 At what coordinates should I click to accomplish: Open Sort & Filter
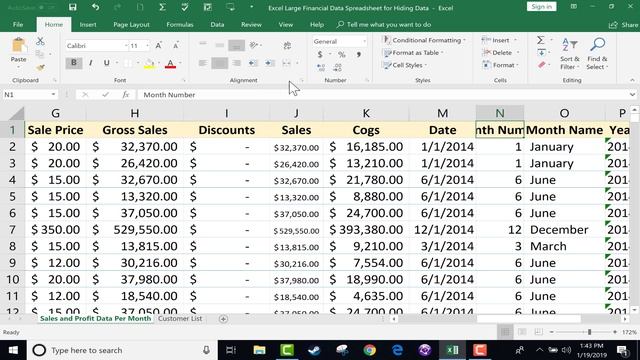pos(570,54)
